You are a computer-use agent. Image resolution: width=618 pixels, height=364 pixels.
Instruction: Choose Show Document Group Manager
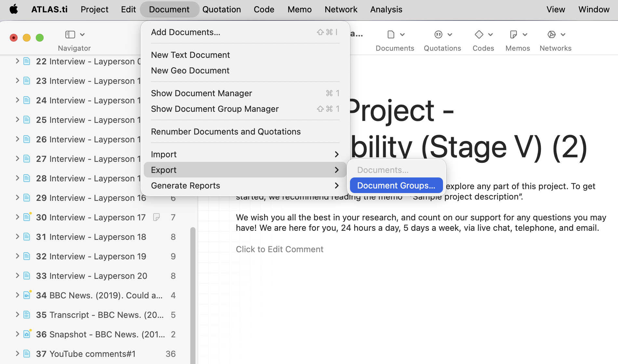click(245, 109)
